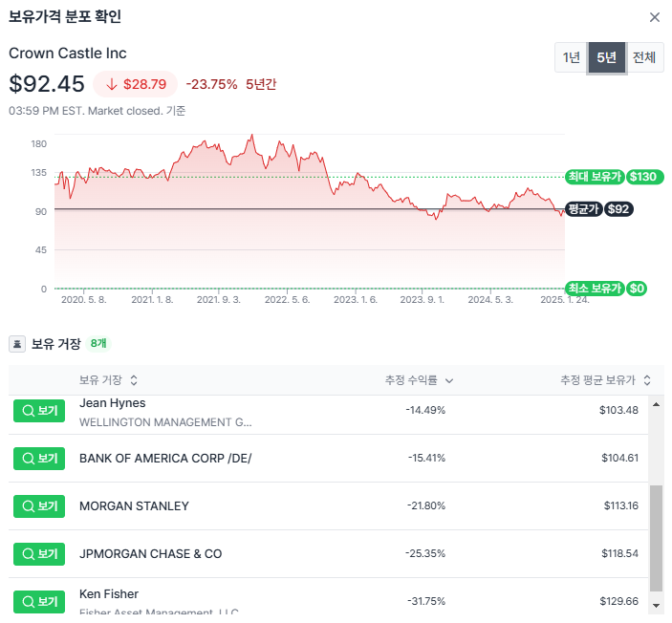Click the 평균가 $92 chart label

[599, 209]
